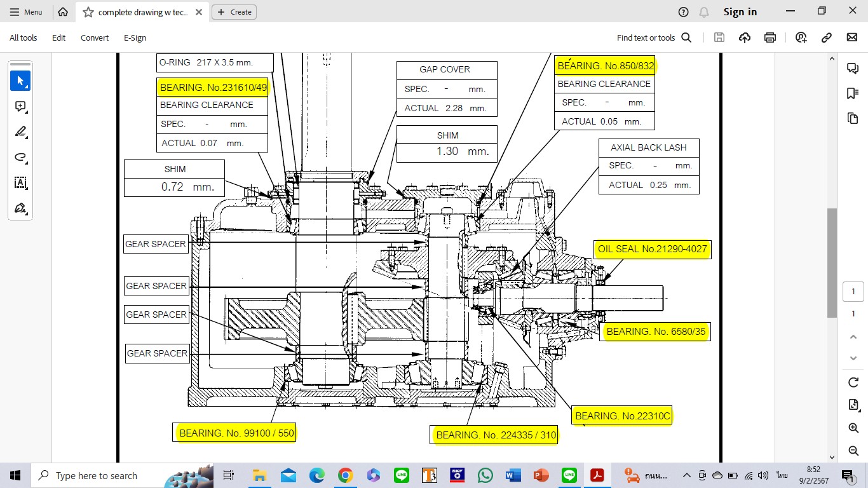
Task: Go to previous page with the up chevron
Action: pyautogui.click(x=853, y=337)
